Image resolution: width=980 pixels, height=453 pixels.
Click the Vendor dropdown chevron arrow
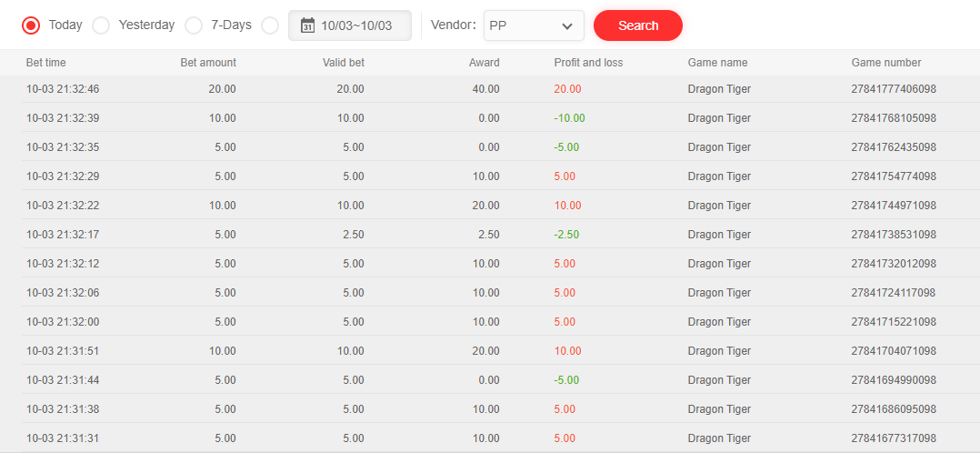pyautogui.click(x=567, y=26)
